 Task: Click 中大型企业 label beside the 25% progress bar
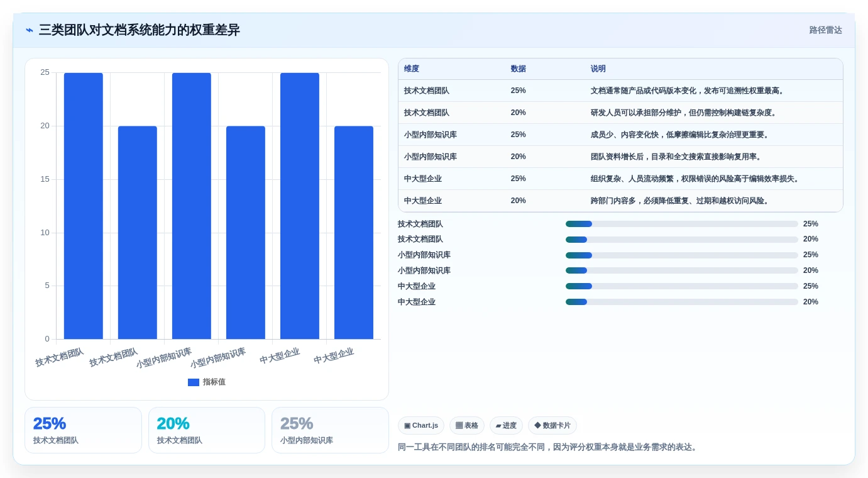(417, 286)
